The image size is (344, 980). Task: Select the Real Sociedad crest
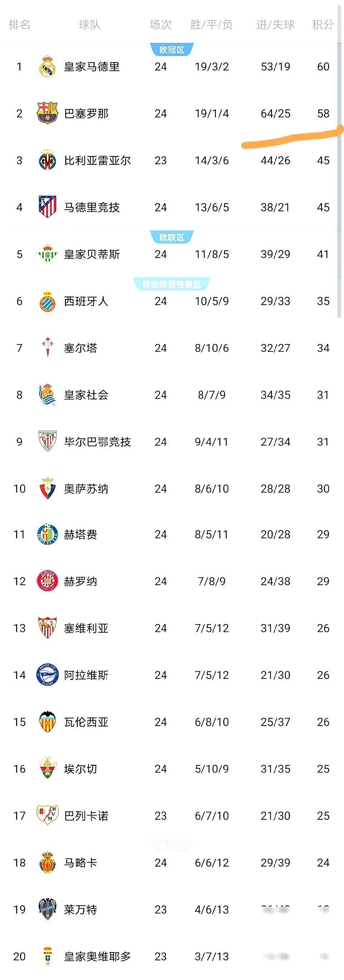pyautogui.click(x=48, y=395)
